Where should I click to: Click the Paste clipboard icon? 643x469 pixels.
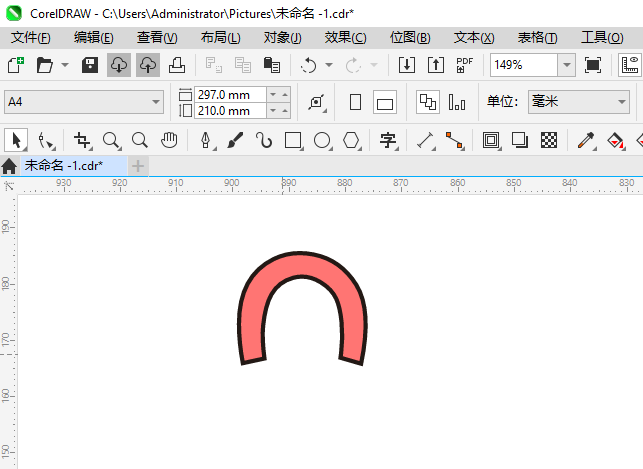[x=272, y=65]
